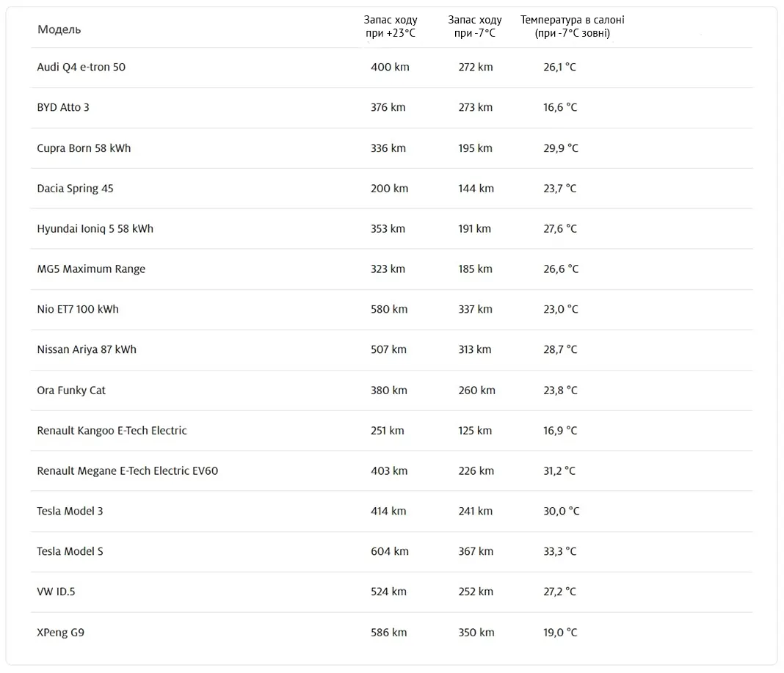Select Tesla Model S 604 km value
The width and height of the screenshot is (784, 673).
[x=390, y=551]
